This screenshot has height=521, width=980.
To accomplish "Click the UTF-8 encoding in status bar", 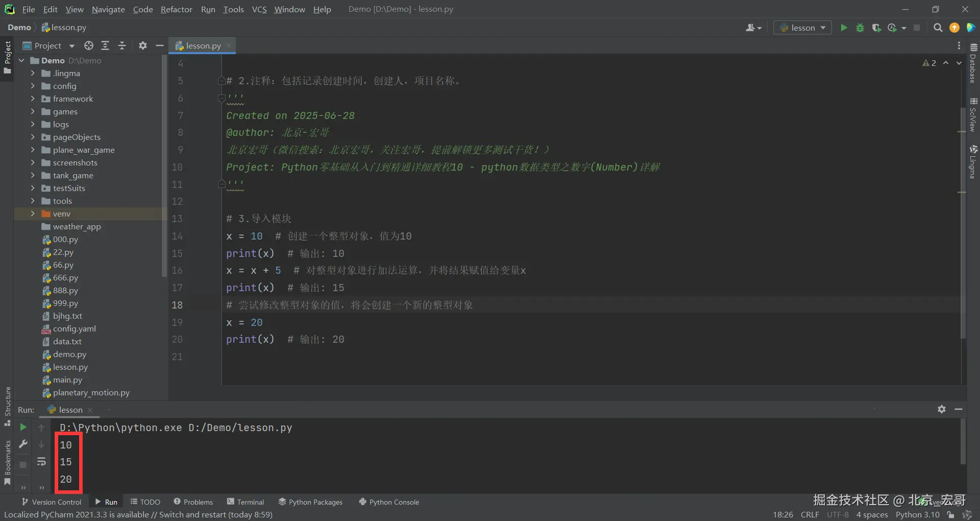I will pos(838,515).
